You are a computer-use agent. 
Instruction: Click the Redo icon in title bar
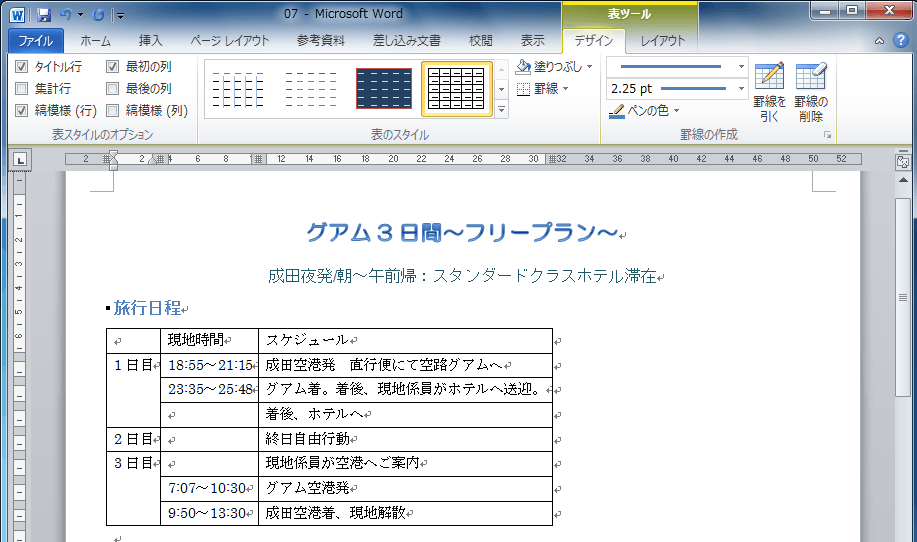click(99, 15)
